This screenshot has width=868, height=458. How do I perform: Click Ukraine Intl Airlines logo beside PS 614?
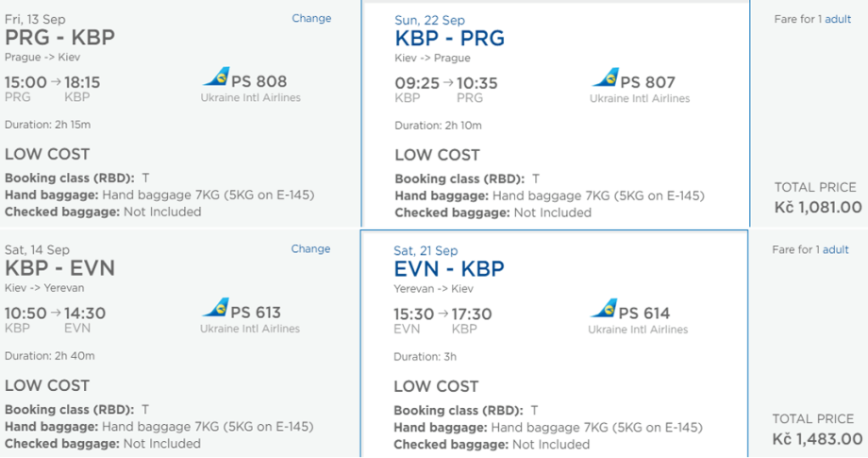click(604, 310)
